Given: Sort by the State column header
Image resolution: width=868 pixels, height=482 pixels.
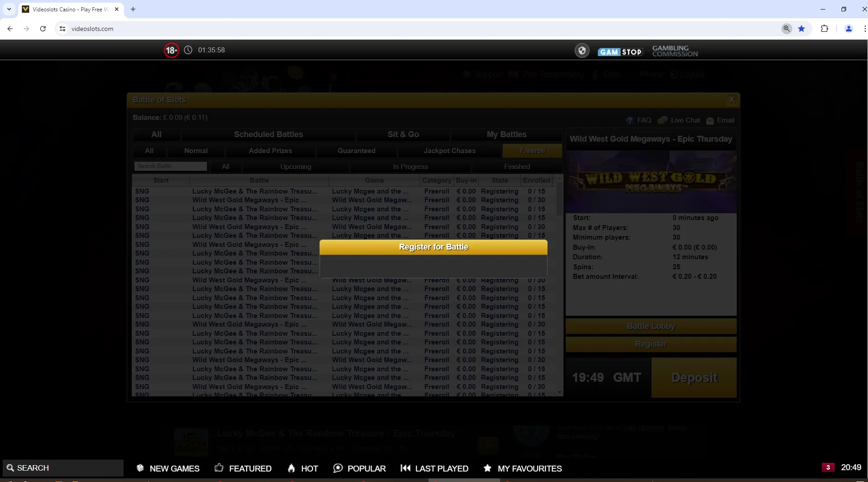Looking at the screenshot, I should click(x=500, y=180).
